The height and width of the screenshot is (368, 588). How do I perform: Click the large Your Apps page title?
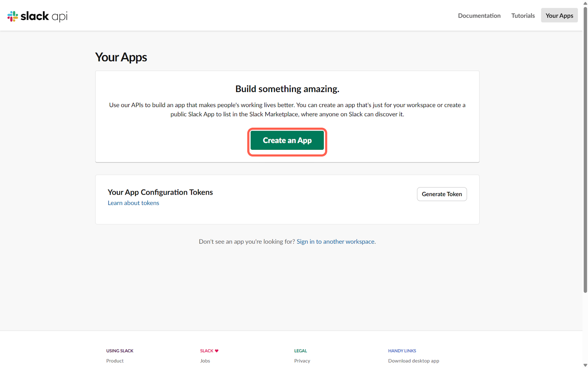[x=121, y=57]
